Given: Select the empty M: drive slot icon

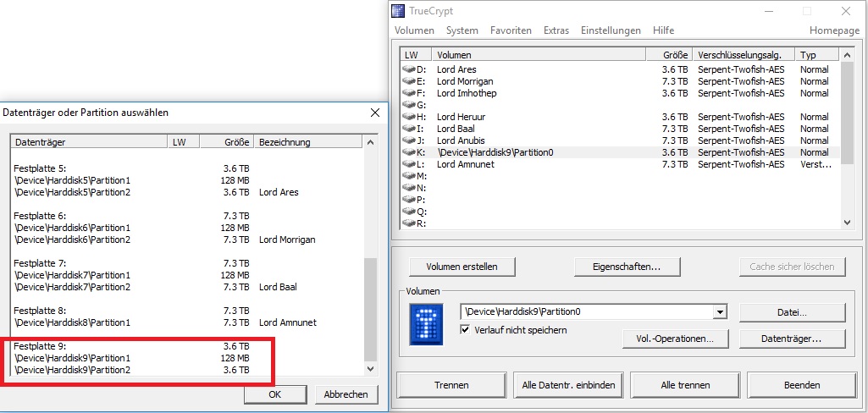Looking at the screenshot, I should pos(409,176).
